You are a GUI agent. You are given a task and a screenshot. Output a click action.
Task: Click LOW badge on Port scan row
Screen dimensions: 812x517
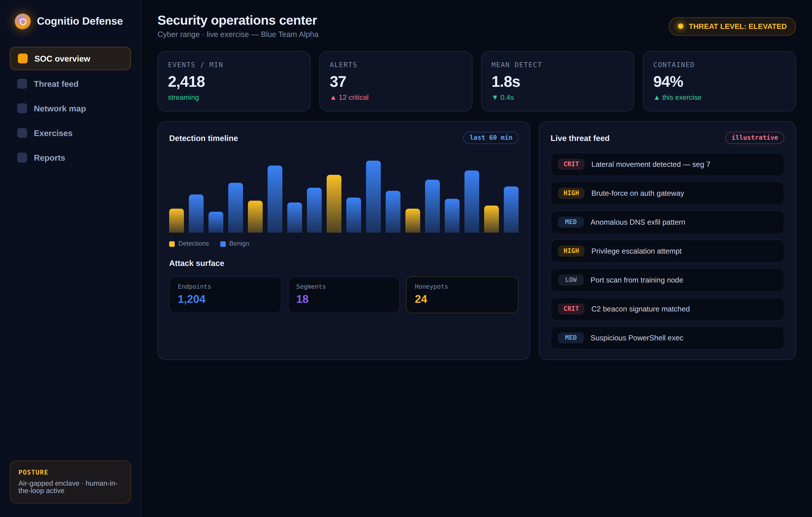[x=571, y=280]
